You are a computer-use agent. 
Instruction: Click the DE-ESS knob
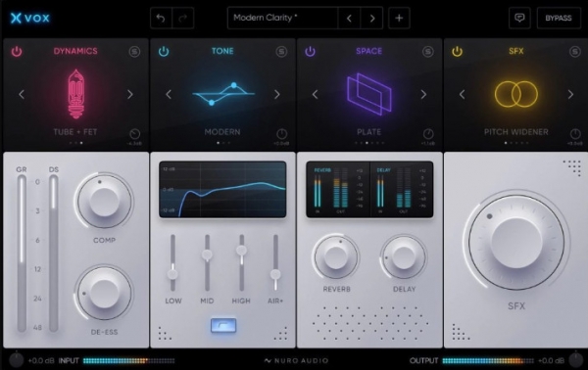[x=104, y=293]
